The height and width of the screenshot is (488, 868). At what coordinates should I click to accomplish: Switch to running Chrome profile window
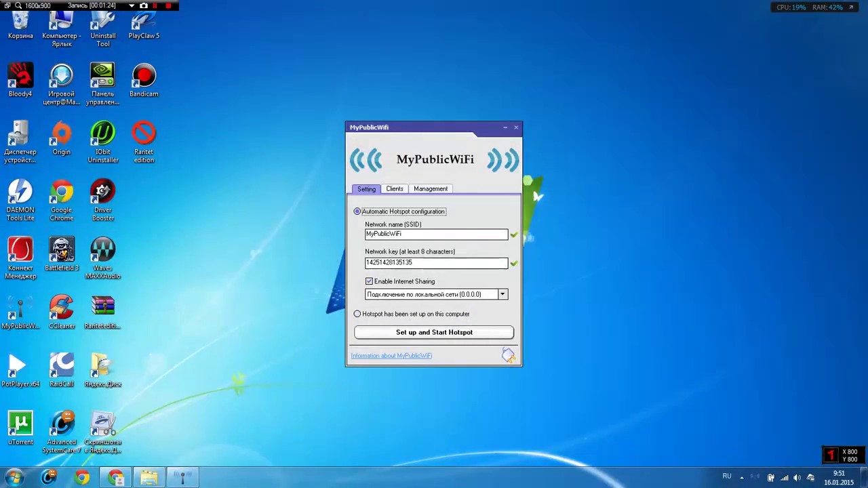(116, 477)
